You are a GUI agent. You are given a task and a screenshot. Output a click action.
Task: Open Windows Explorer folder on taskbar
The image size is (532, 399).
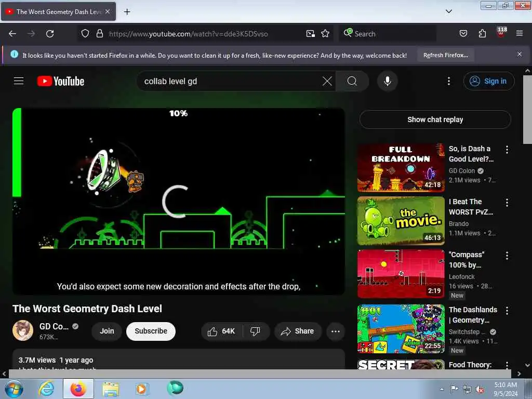tap(111, 389)
